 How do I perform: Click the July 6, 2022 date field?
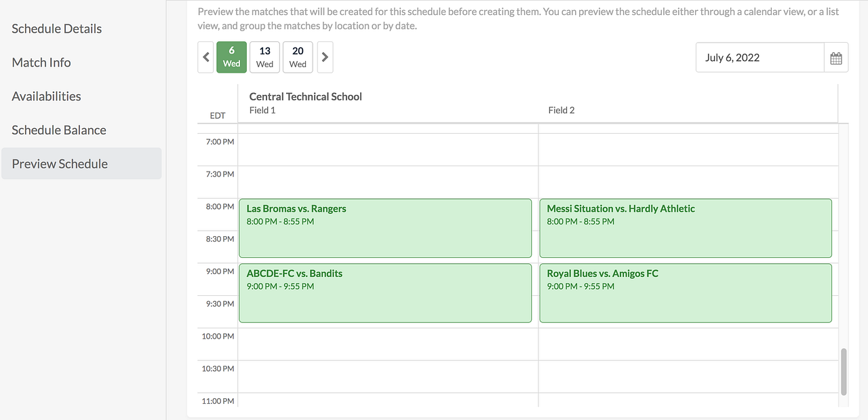759,58
